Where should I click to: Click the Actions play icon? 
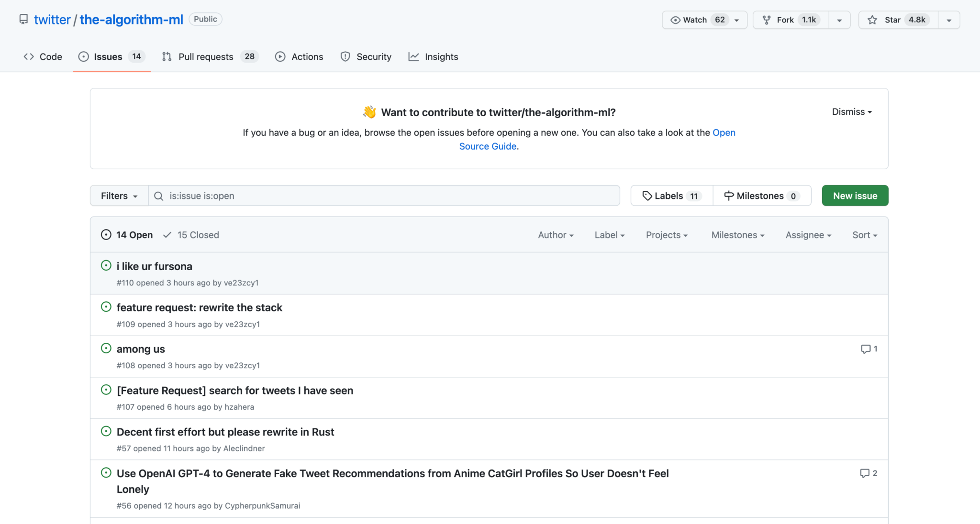click(280, 56)
